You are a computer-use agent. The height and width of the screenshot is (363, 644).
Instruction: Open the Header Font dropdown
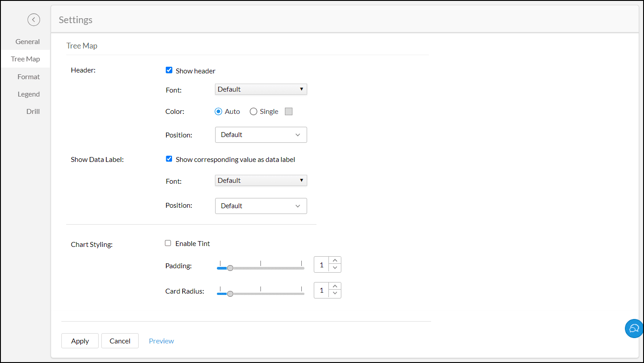[261, 89]
